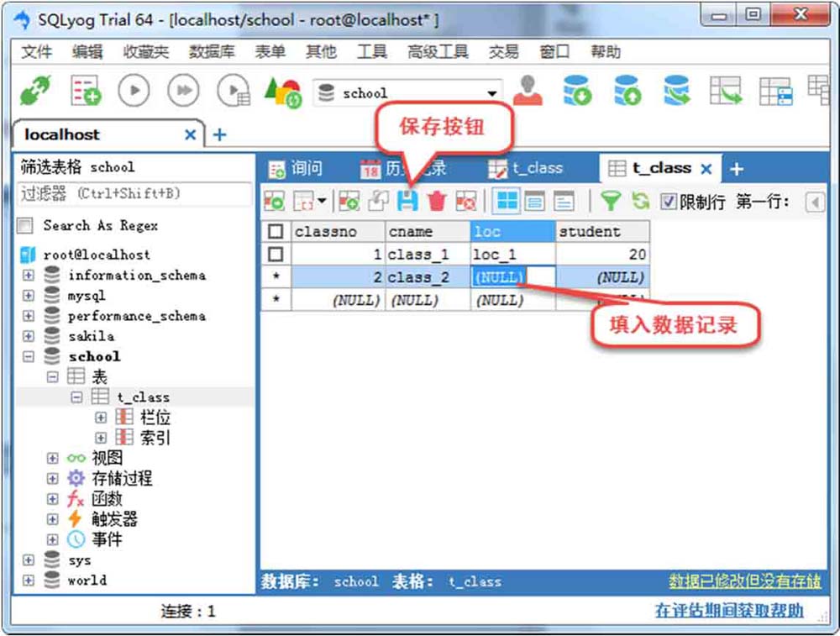Open the 高级工具 menu

[438, 51]
